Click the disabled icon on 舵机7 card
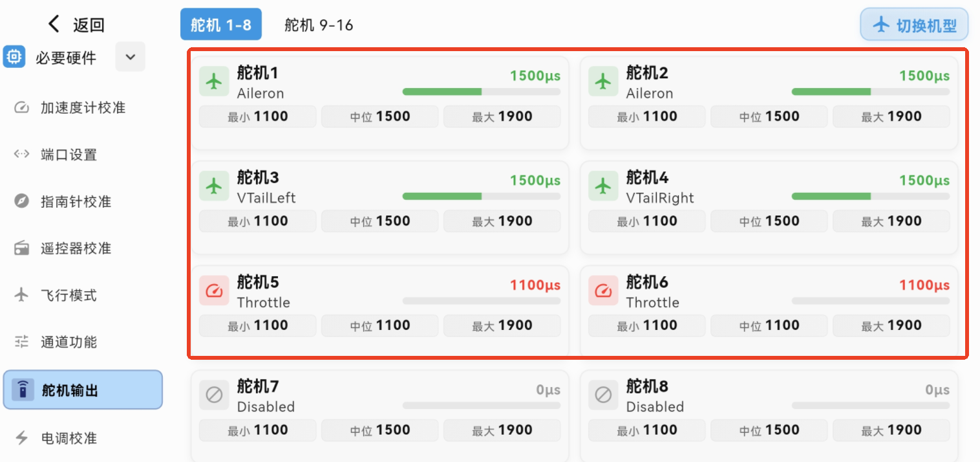The width and height of the screenshot is (980, 462). (214, 395)
